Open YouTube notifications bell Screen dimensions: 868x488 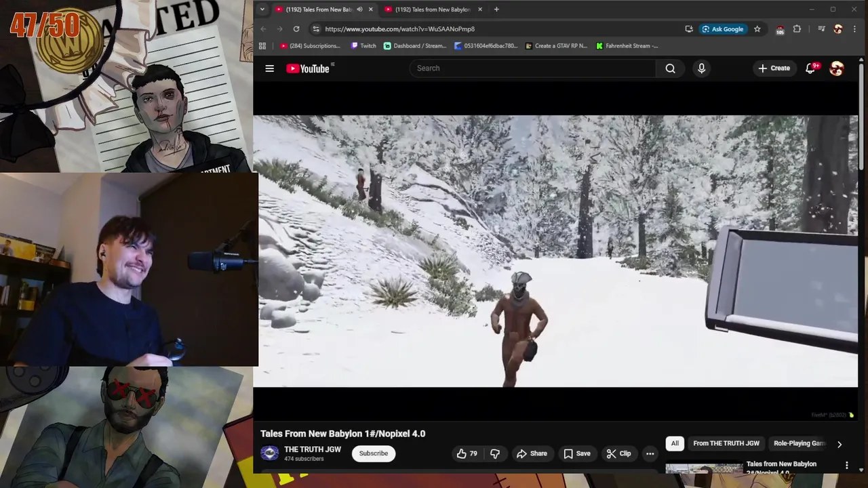point(810,68)
